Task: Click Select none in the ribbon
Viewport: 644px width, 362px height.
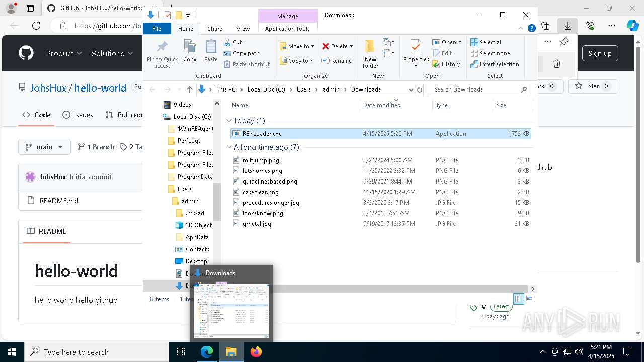Action: pos(491,53)
